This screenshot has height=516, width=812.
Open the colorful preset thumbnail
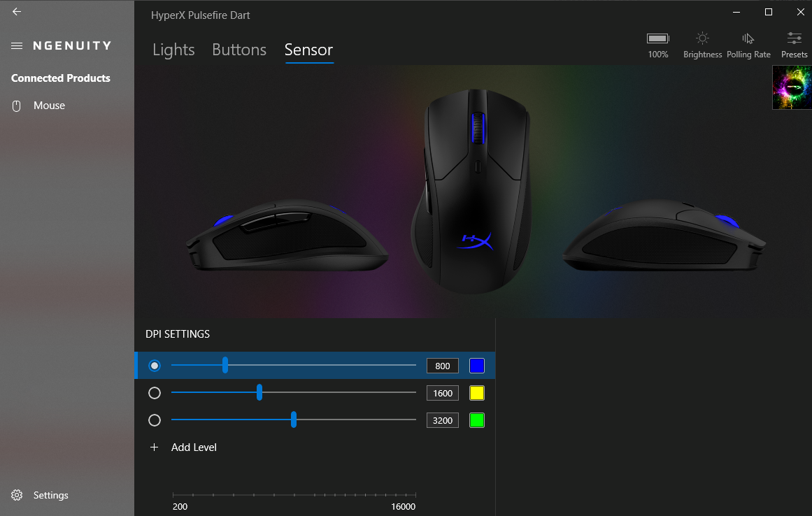pos(792,87)
